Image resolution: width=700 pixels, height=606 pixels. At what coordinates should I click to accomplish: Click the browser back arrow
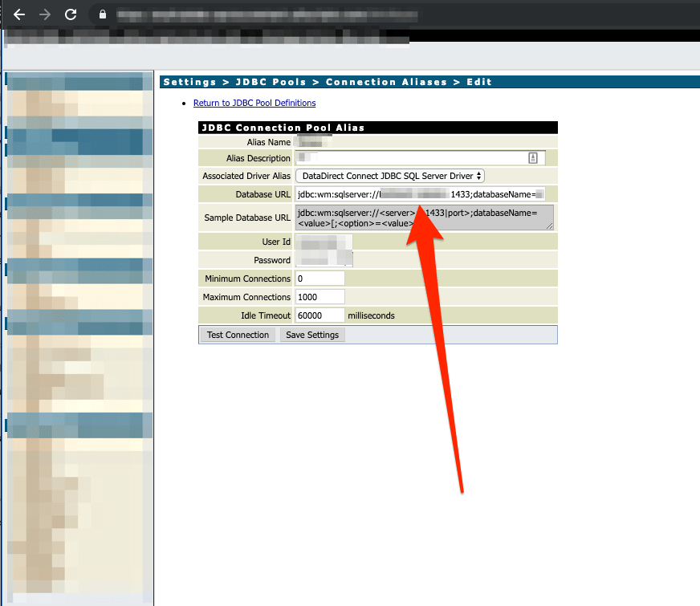(x=19, y=14)
